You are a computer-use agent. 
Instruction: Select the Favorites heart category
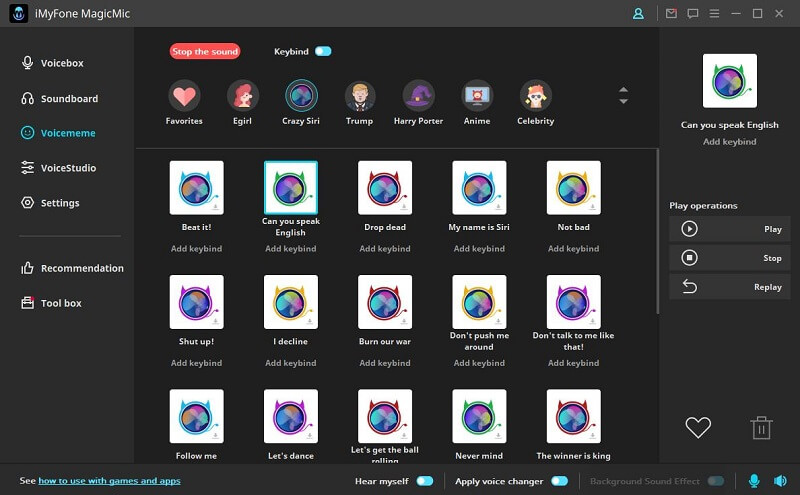coord(184,95)
